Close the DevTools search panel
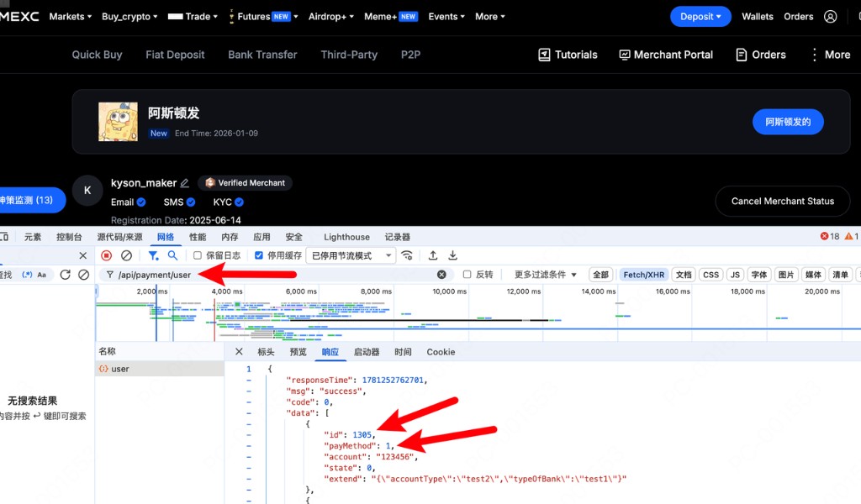The image size is (861, 504). [82, 255]
